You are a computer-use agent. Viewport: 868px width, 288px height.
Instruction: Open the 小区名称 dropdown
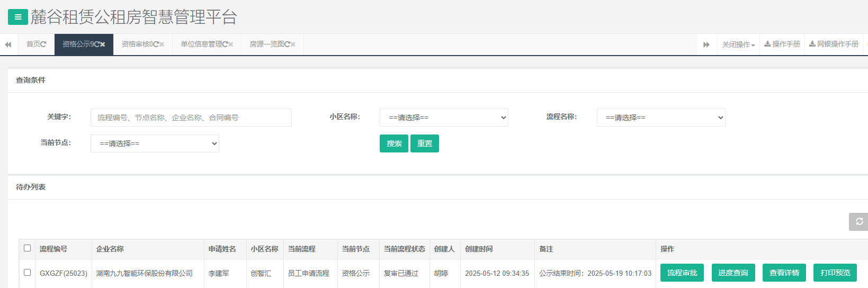444,118
